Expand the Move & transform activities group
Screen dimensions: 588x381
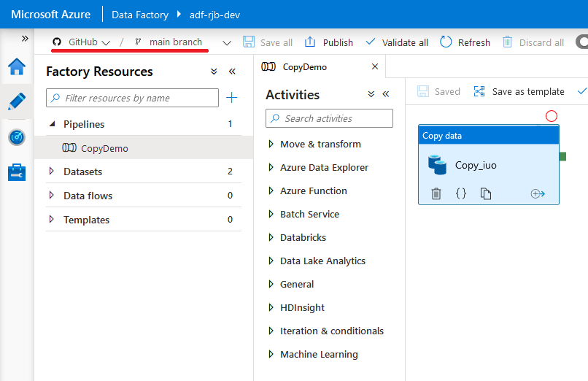coord(271,145)
